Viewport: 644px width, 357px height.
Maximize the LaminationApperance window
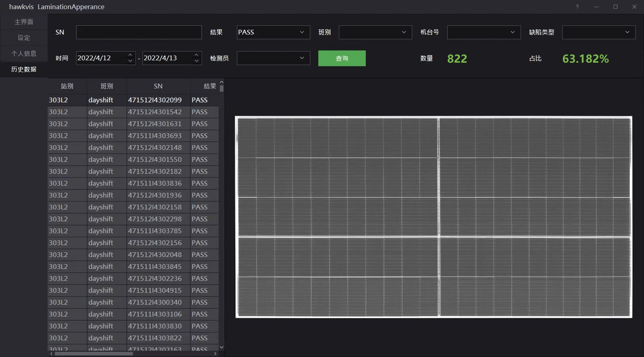pos(615,7)
